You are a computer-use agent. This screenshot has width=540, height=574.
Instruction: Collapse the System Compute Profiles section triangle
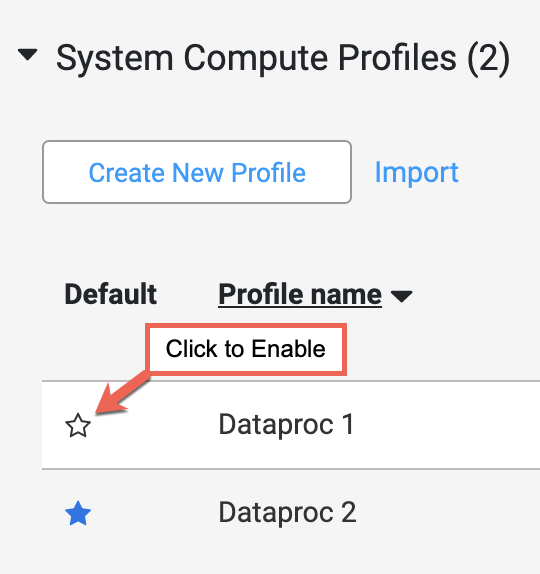(x=28, y=55)
